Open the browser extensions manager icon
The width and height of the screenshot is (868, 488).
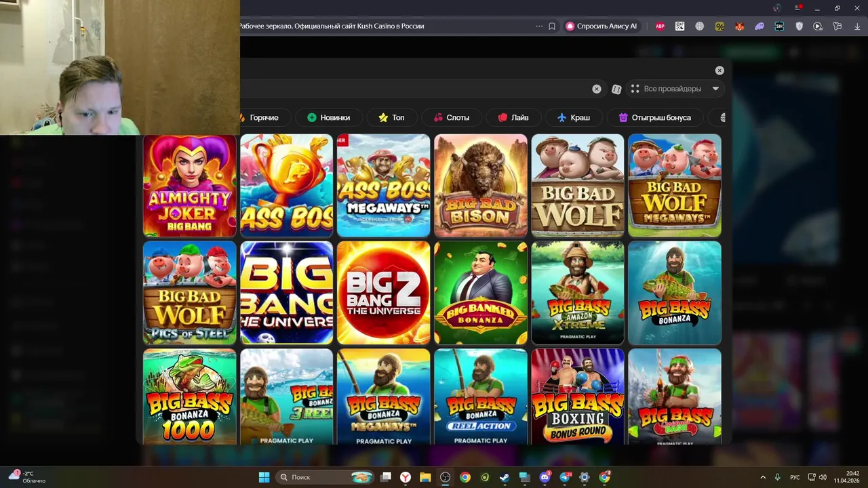point(837,26)
